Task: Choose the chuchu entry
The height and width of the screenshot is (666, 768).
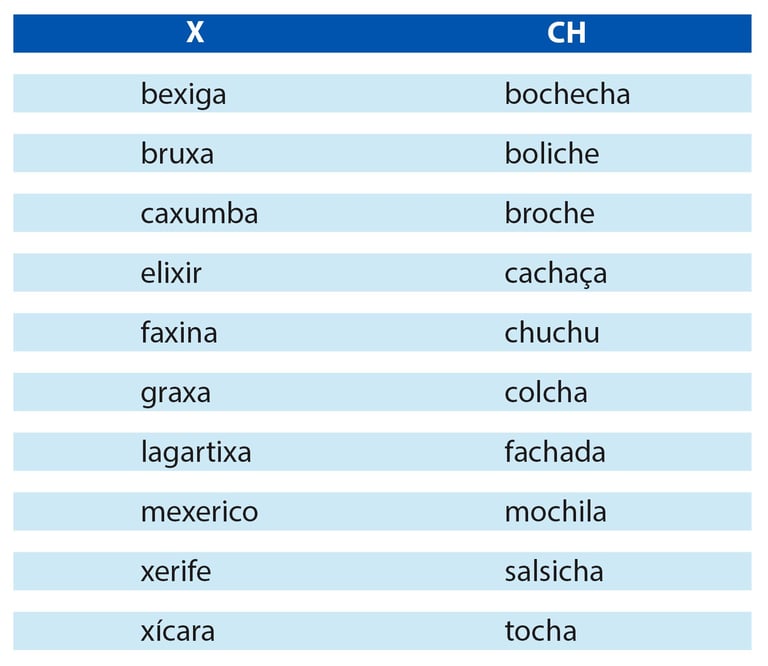Action: [552, 332]
